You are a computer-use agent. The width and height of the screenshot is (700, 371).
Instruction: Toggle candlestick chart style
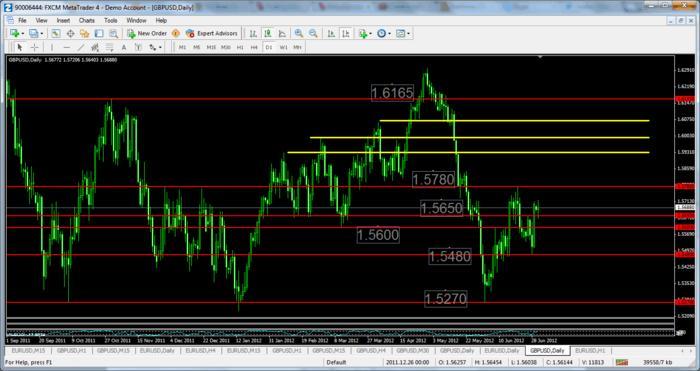pyautogui.click(x=267, y=33)
